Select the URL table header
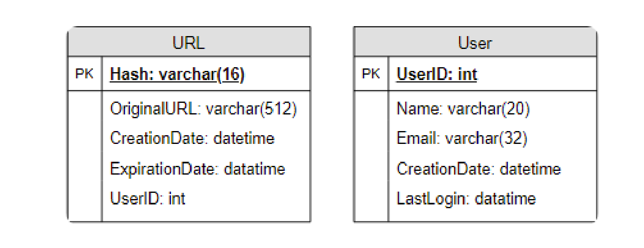 188,43
